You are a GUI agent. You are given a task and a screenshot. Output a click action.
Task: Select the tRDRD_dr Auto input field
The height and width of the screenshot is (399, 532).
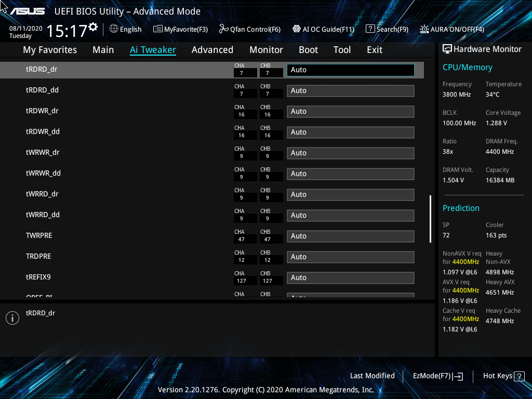point(350,70)
